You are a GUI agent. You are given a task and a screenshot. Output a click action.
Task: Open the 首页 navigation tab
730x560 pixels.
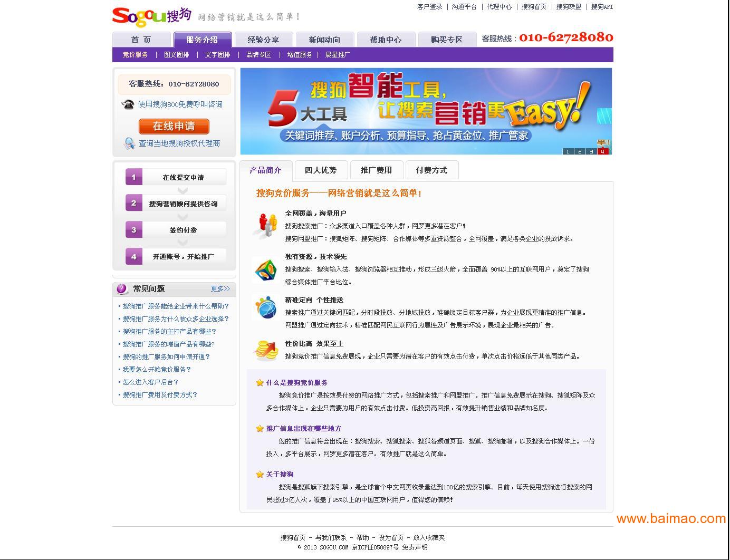(141, 40)
